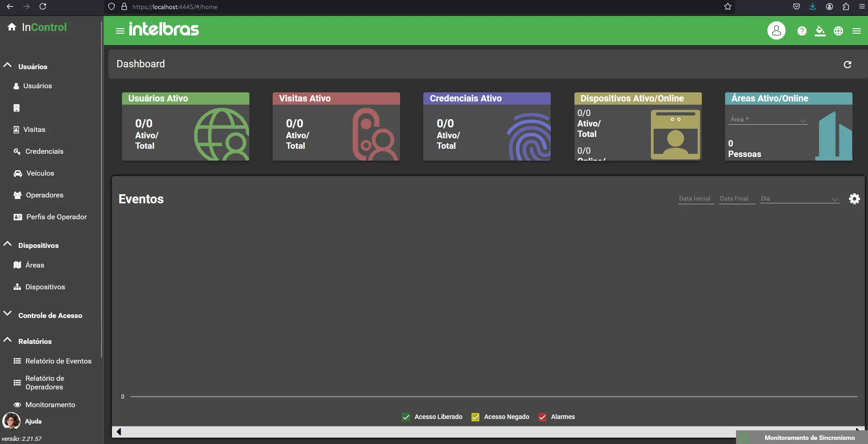The image size is (868, 444).
Task: Open the language globe icon
Action: (838, 31)
